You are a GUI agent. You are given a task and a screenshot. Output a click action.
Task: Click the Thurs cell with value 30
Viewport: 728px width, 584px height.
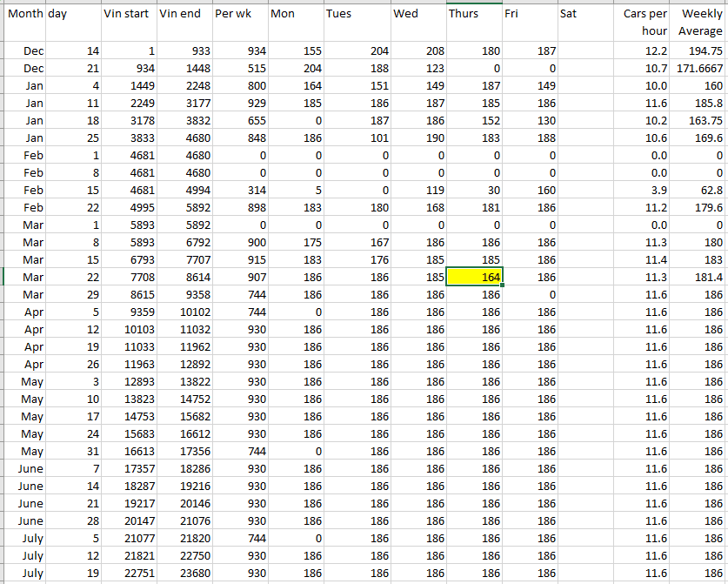[x=474, y=191]
